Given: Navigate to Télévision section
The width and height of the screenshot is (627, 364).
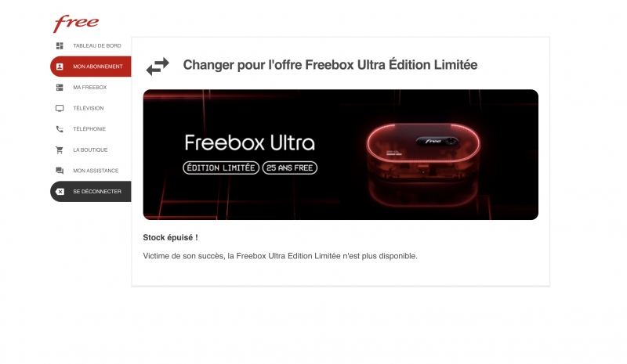Looking at the screenshot, I should coord(91,108).
